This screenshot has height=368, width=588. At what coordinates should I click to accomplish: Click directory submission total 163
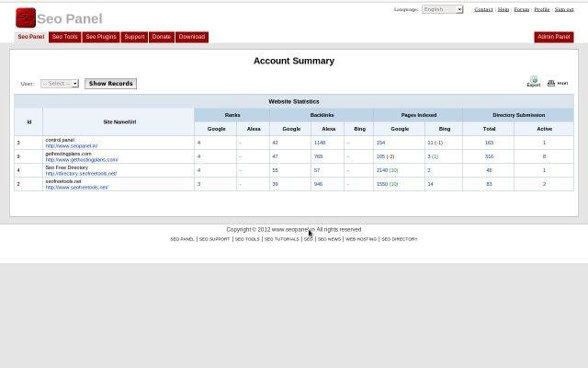489,143
